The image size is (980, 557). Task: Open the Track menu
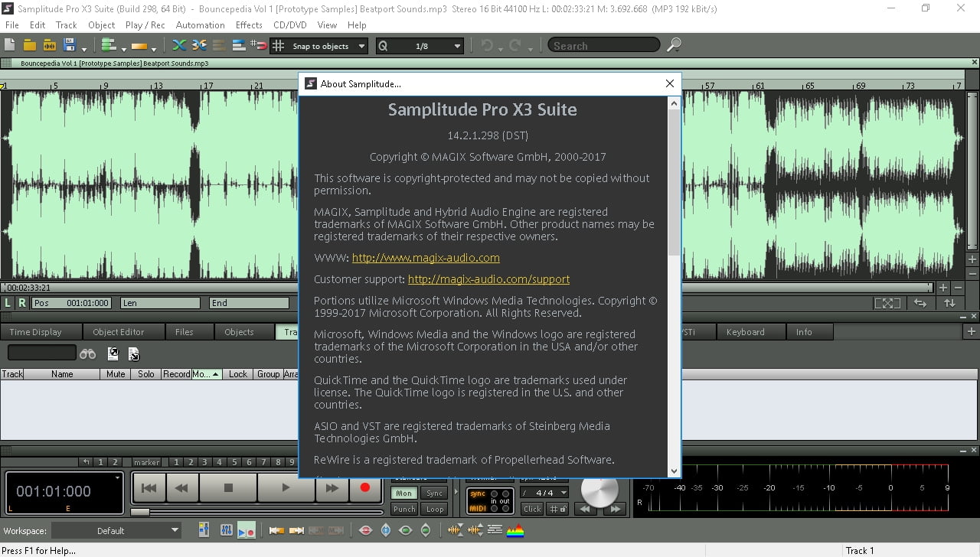[67, 24]
